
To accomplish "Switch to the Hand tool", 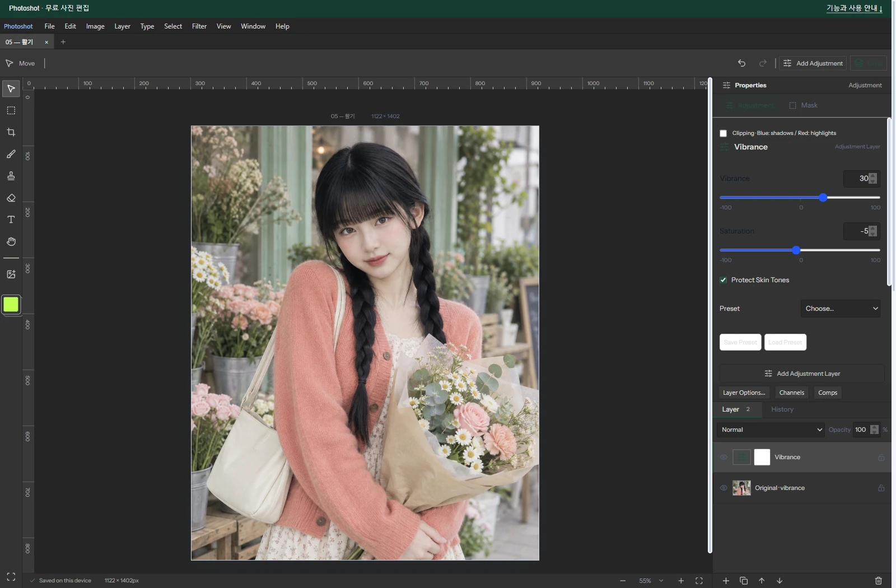I will point(11,241).
